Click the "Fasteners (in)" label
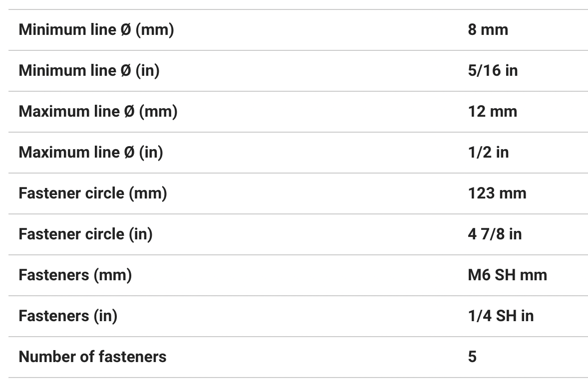Viewport: 588px width, 386px height. [x=68, y=316]
